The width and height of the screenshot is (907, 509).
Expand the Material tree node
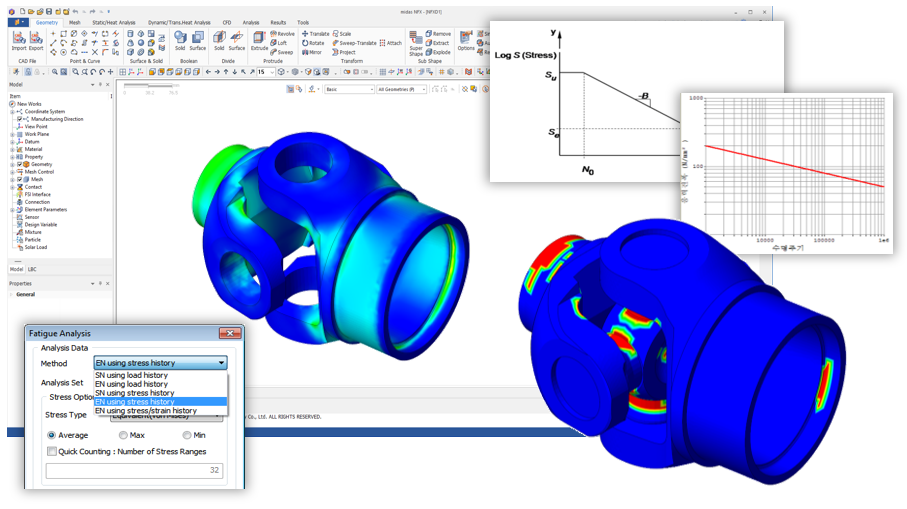[12, 149]
